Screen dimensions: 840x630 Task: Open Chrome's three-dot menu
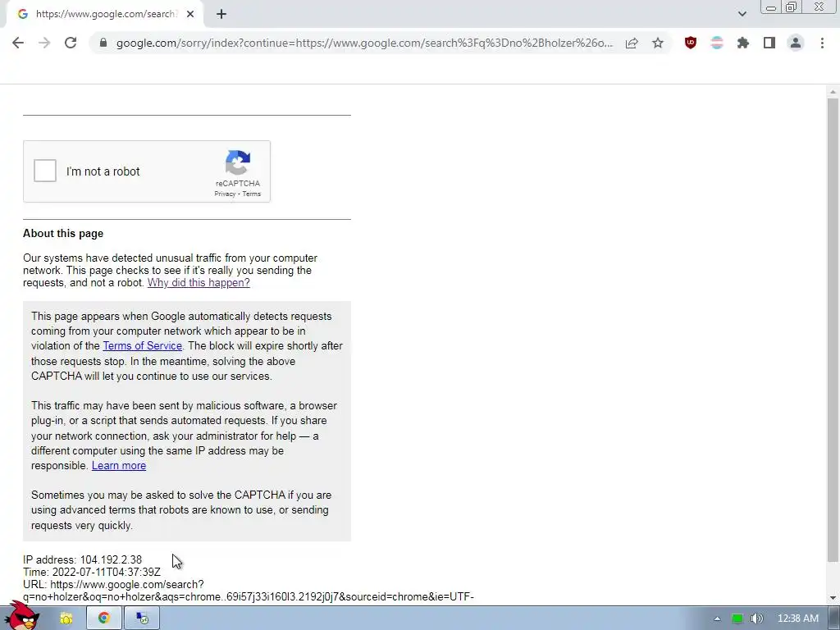coord(822,43)
